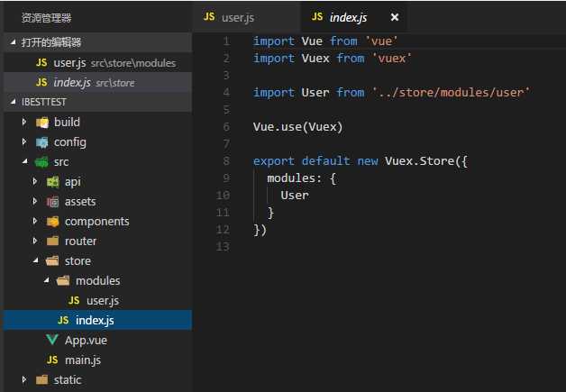Image resolution: width=566 pixels, height=392 pixels.
Task: Click the green src folder icon
Action: 41,162
